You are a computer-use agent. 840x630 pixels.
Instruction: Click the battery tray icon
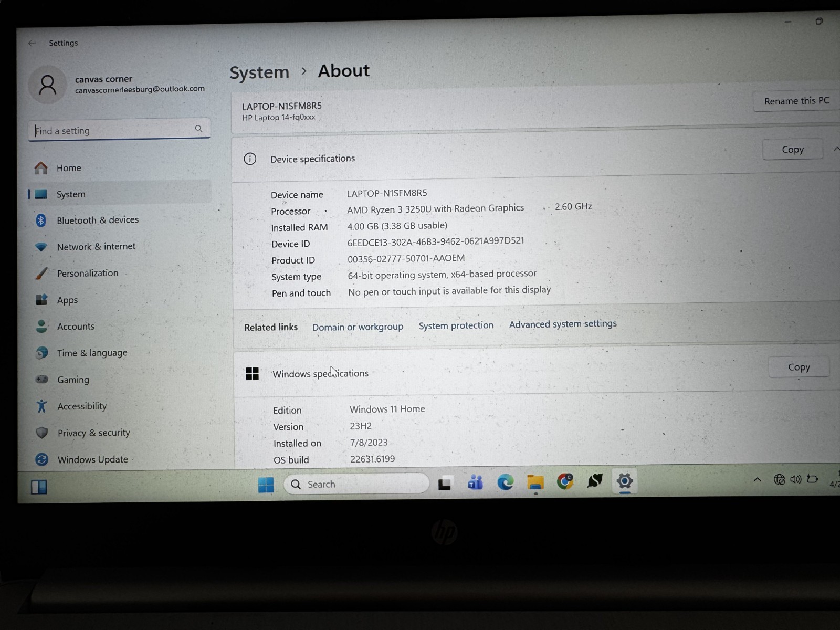pyautogui.click(x=812, y=479)
